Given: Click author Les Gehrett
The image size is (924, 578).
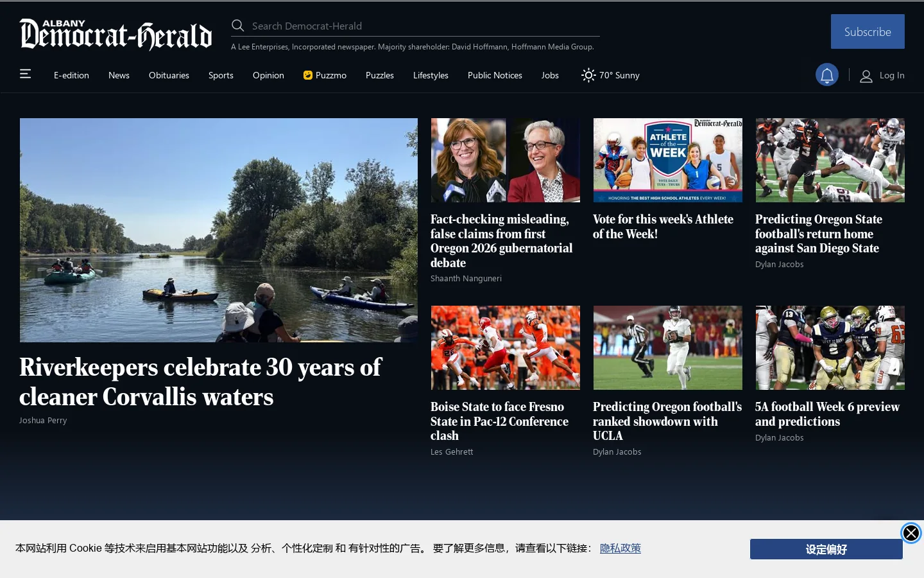Looking at the screenshot, I should click(x=452, y=452).
